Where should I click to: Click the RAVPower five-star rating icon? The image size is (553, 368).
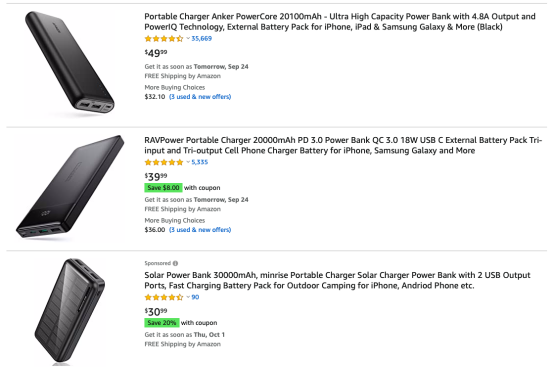coord(164,162)
